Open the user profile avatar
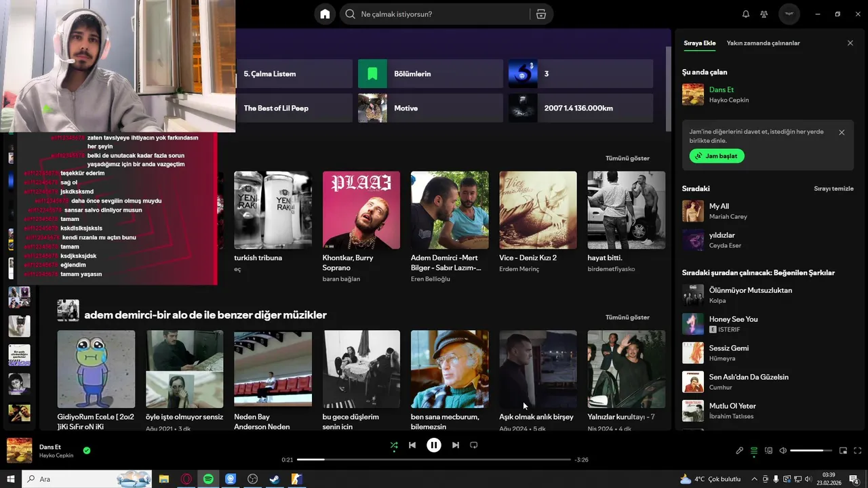Screen dimensions: 868x488 (x=789, y=14)
